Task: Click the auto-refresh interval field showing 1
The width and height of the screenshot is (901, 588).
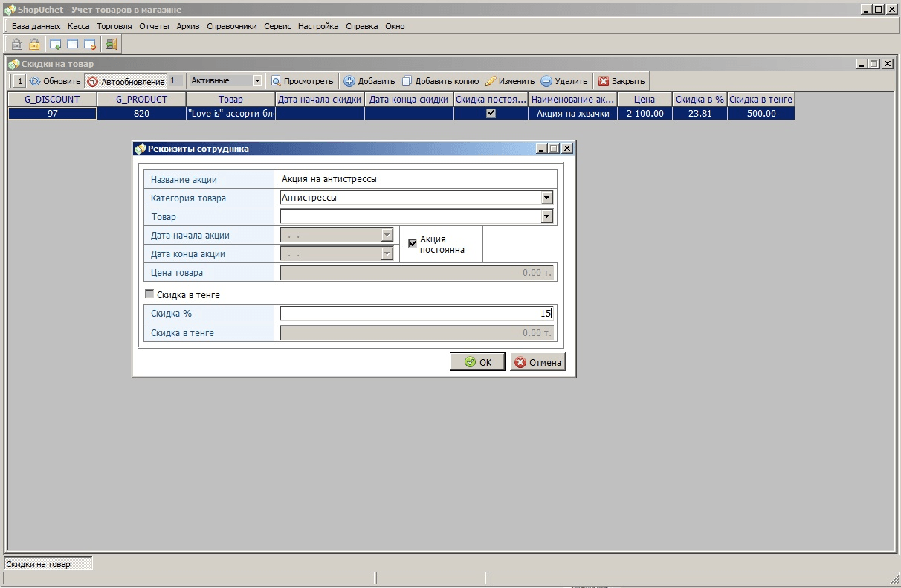Action: coord(175,80)
